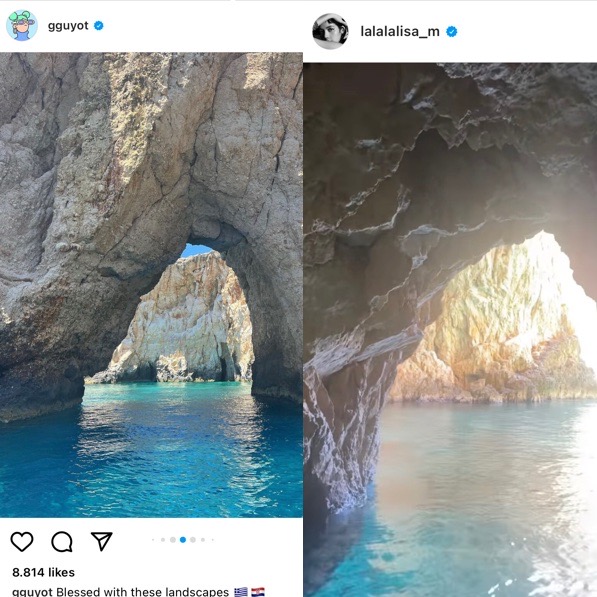Image resolution: width=597 pixels, height=597 pixels.
Task: Click the Greek flag emoji in caption
Action: coord(241,592)
